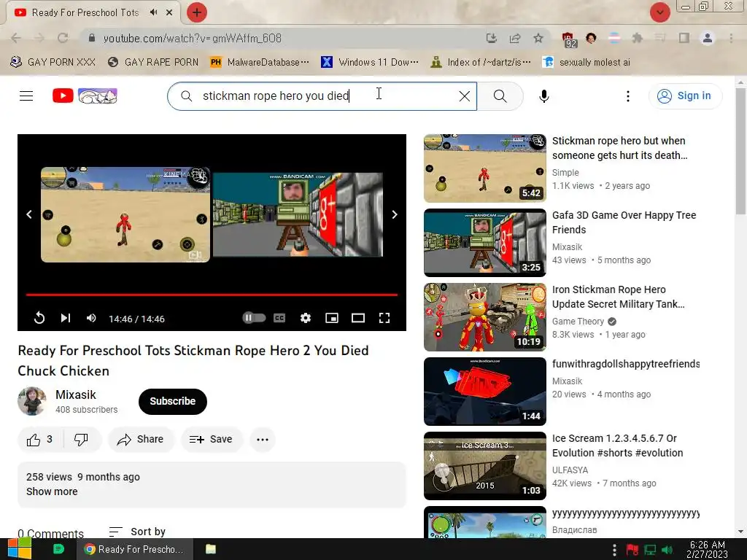This screenshot has width=747, height=560.
Task: Open Iron Stickman Rope Hero Update video
Action: coord(619,297)
